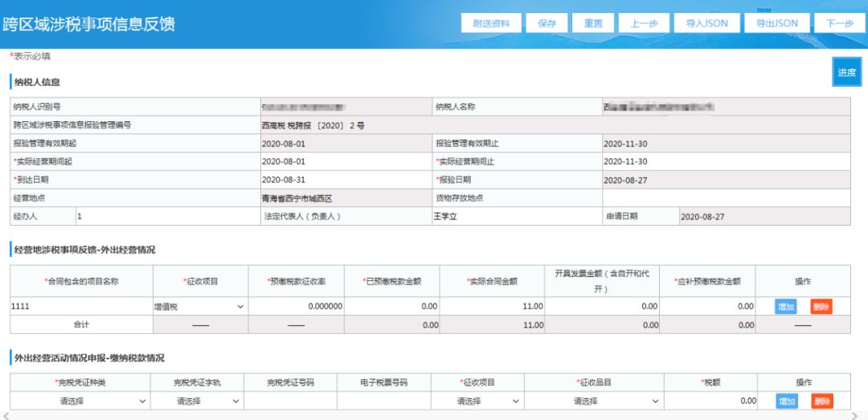Edit the 税额 field showing 0.00

pos(710,402)
